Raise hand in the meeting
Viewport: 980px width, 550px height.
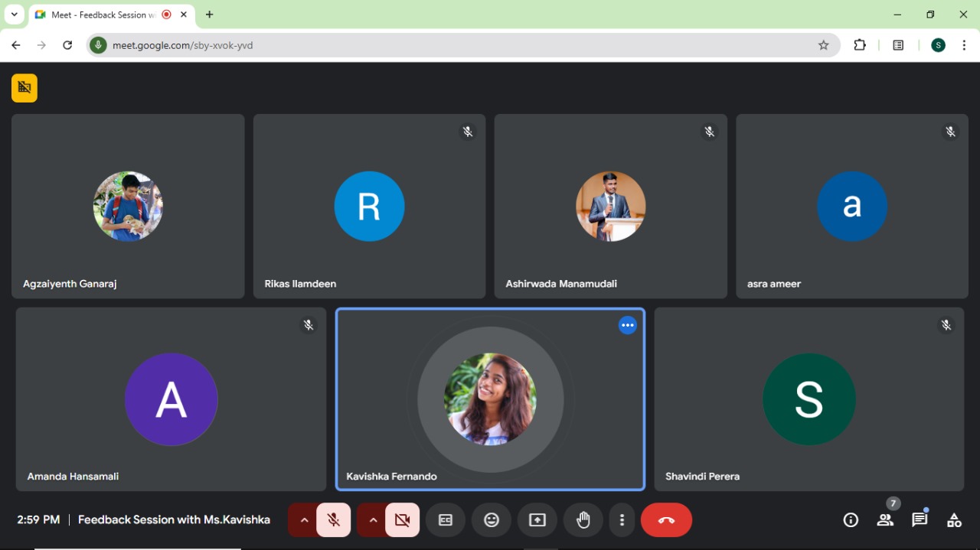pos(583,520)
